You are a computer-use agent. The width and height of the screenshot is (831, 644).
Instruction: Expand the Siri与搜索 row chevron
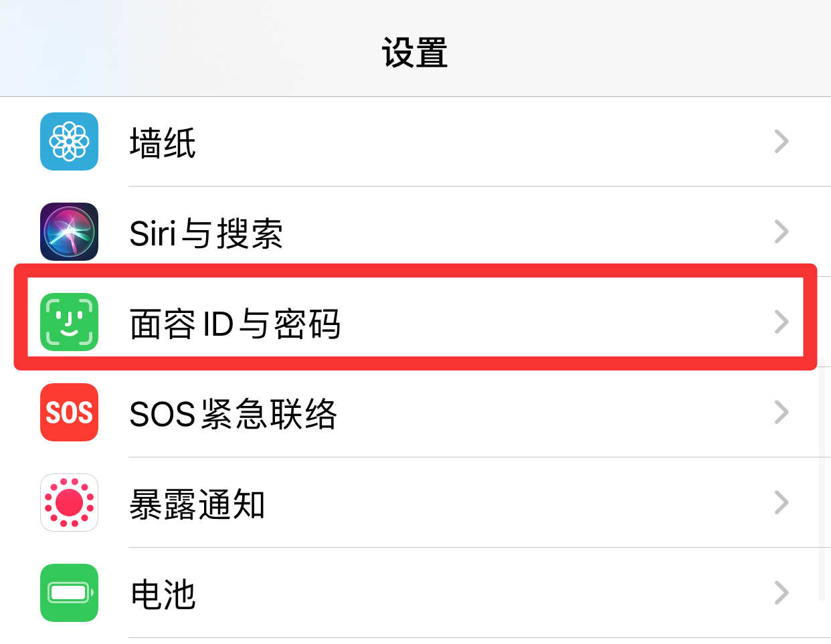pyautogui.click(x=781, y=231)
